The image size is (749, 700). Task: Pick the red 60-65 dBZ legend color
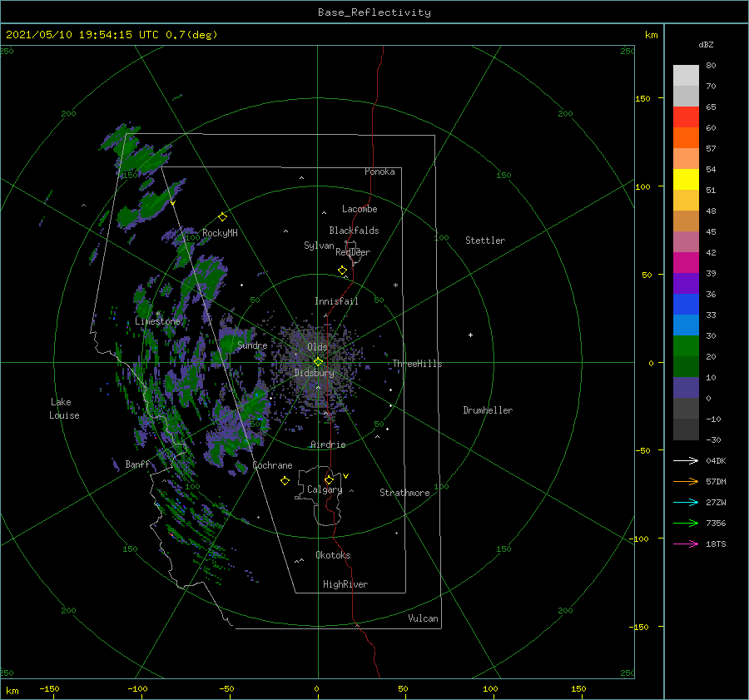click(686, 117)
